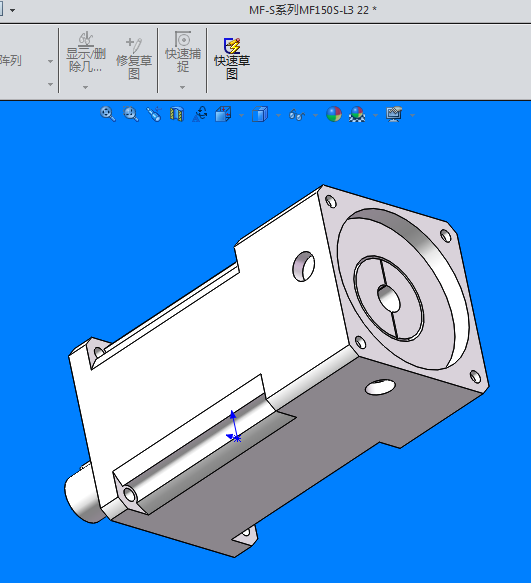The width and height of the screenshot is (531, 583).
Task: Expand the Display Style dropdown arrow
Action: click(x=278, y=115)
